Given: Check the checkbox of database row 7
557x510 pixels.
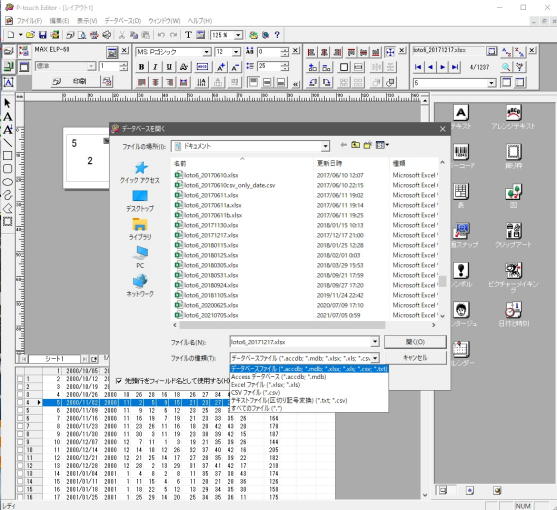Looking at the screenshot, I should [x=20, y=426].
